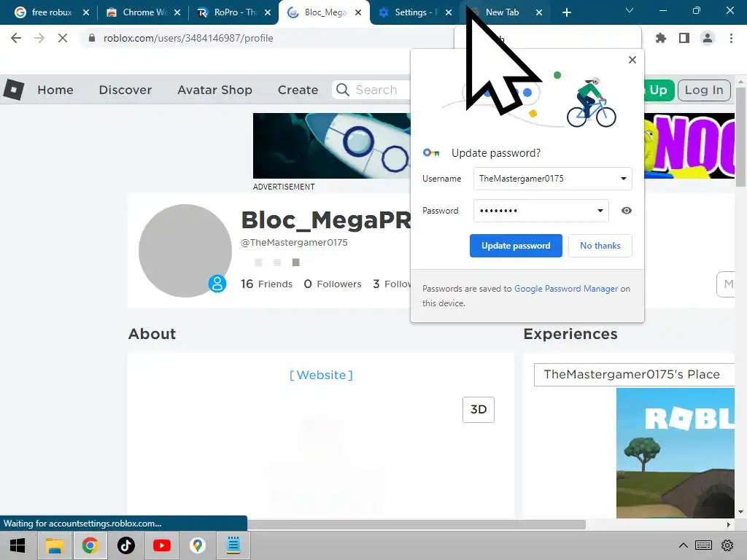
Task: Click the key icon in password popup
Action: 430,153
